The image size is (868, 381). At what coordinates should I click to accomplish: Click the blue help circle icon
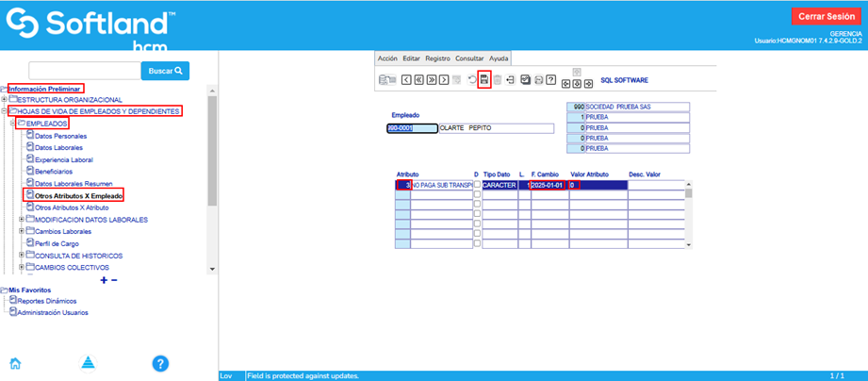pos(160,363)
